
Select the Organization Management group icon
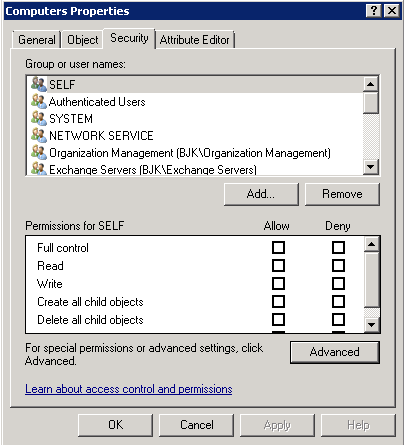(x=39, y=152)
